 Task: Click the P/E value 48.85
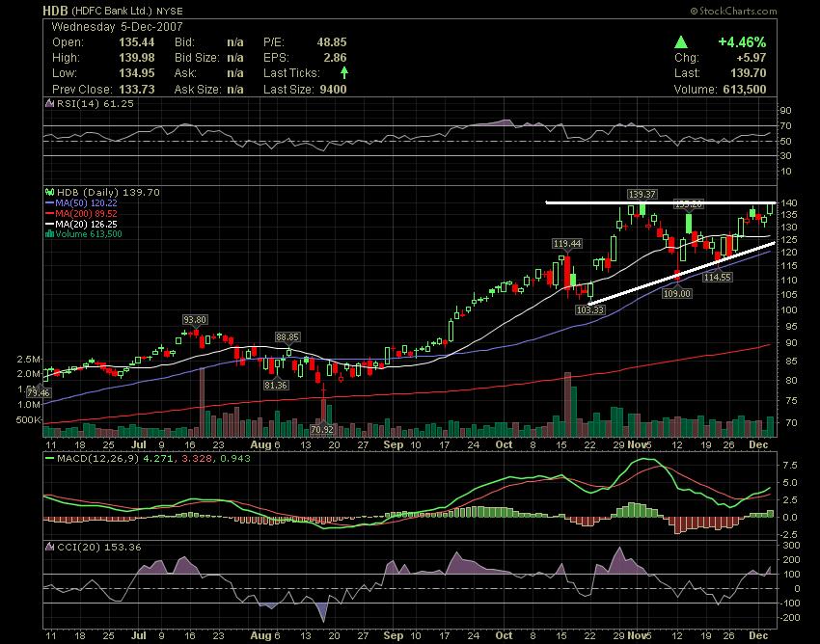pos(332,42)
